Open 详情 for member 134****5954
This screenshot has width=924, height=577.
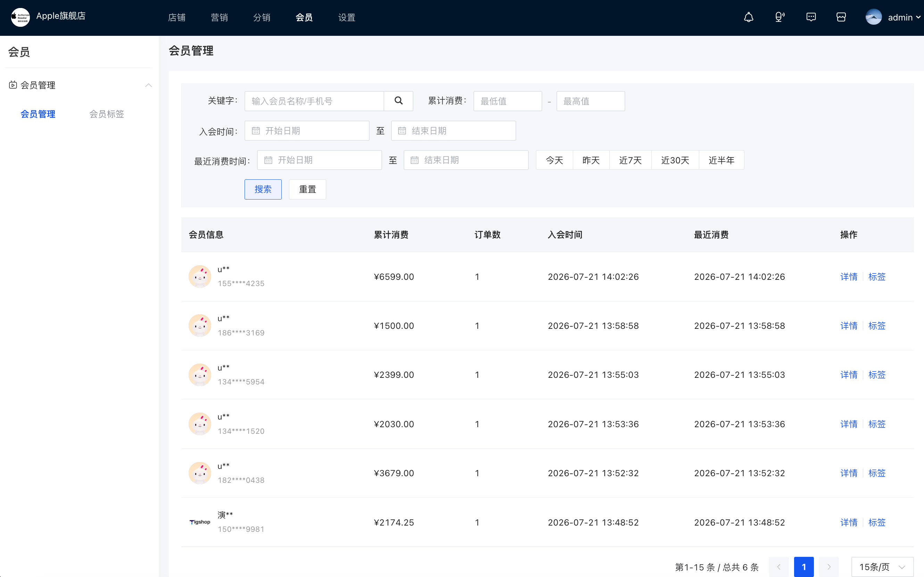pos(849,375)
